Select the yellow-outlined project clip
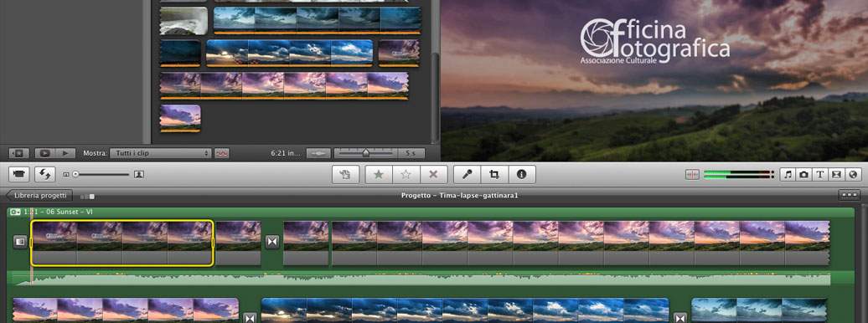 122,243
